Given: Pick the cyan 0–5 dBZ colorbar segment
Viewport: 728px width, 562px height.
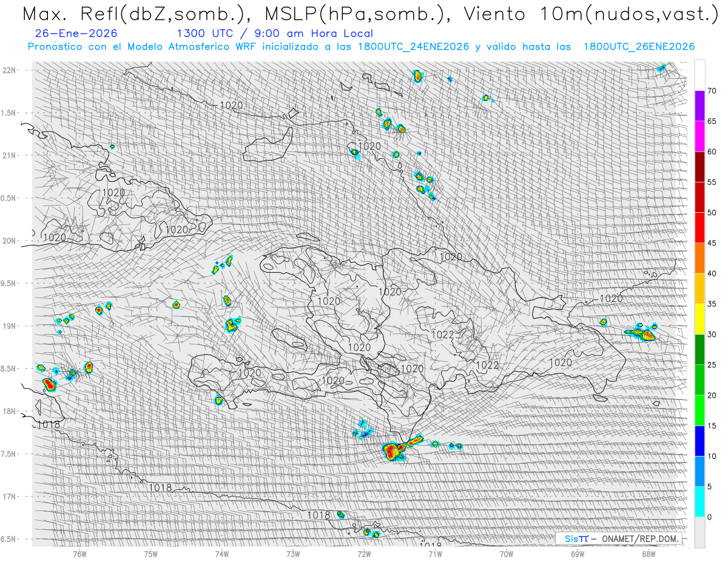Looking at the screenshot, I should (x=699, y=501).
